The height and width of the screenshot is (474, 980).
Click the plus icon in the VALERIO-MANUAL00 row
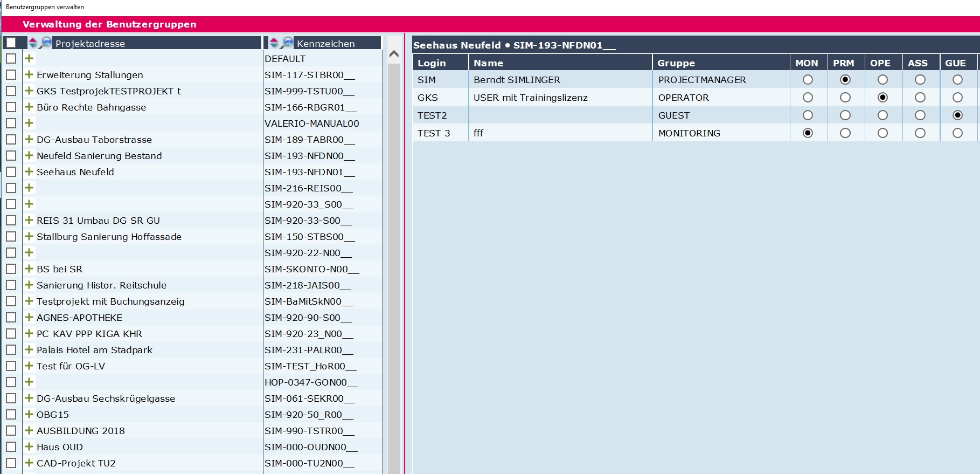point(29,123)
